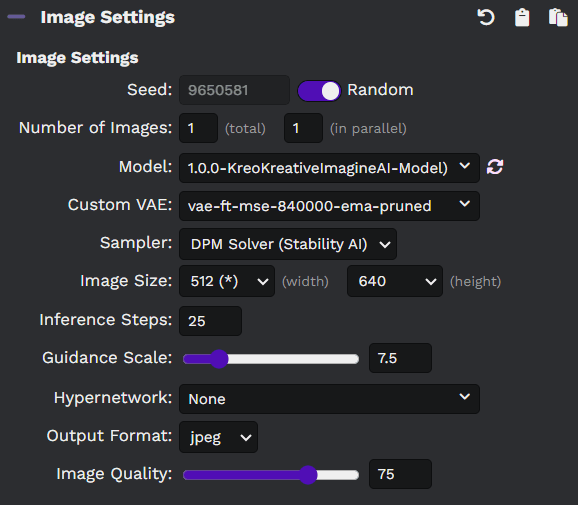
Task: Click the reset settings undo icon
Action: [x=485, y=17]
